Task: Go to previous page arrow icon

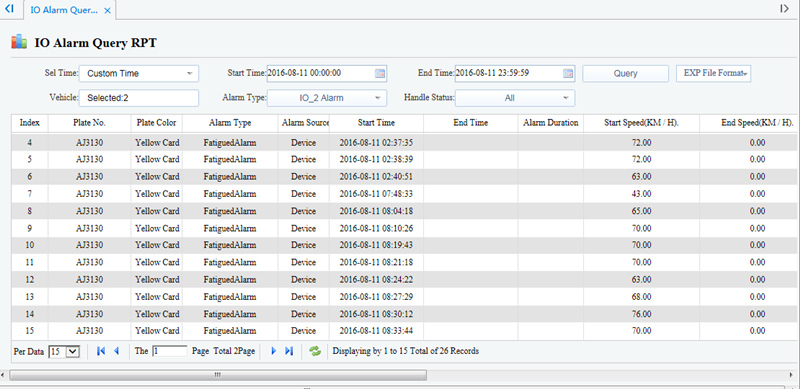Action: (116, 351)
